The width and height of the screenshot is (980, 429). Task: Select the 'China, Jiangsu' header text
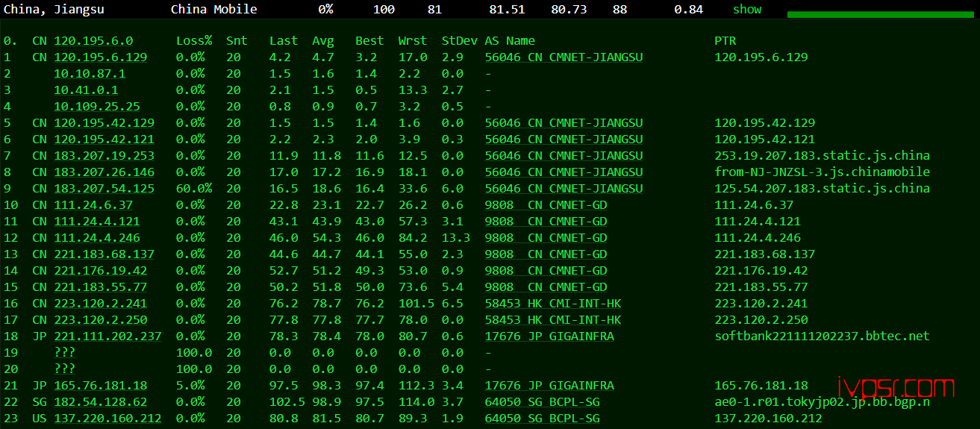point(54,10)
